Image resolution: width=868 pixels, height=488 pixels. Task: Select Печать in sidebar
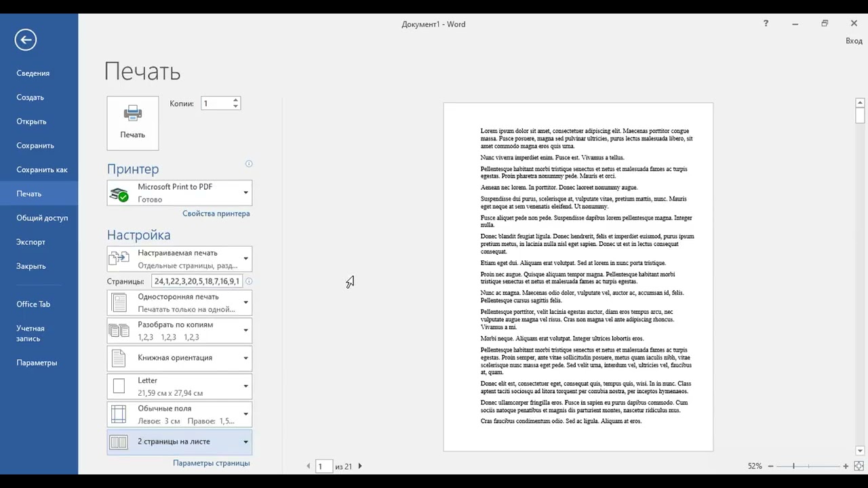tap(39, 194)
